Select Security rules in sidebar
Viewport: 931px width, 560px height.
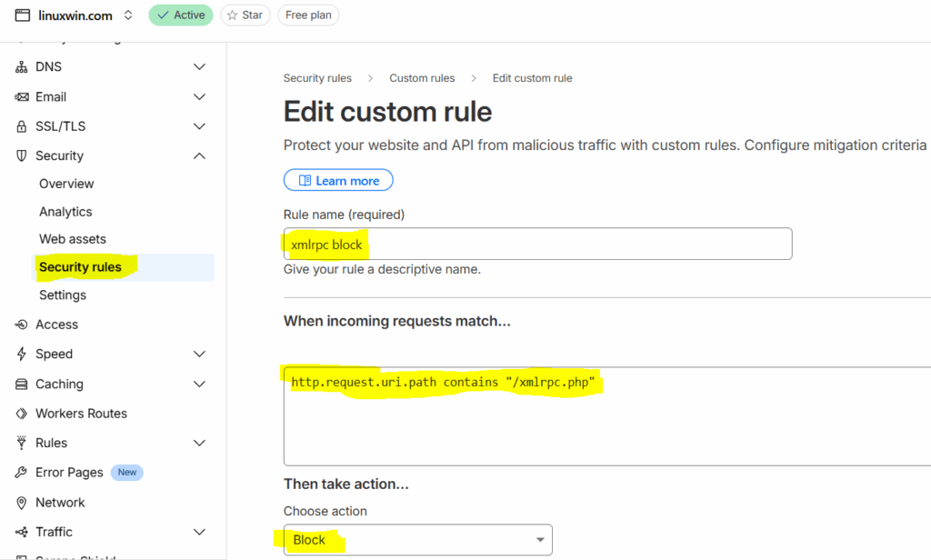(123, 267)
